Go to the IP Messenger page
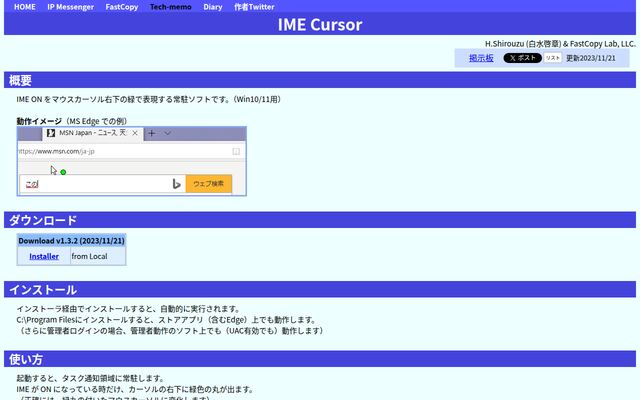640x400 pixels. point(71,7)
